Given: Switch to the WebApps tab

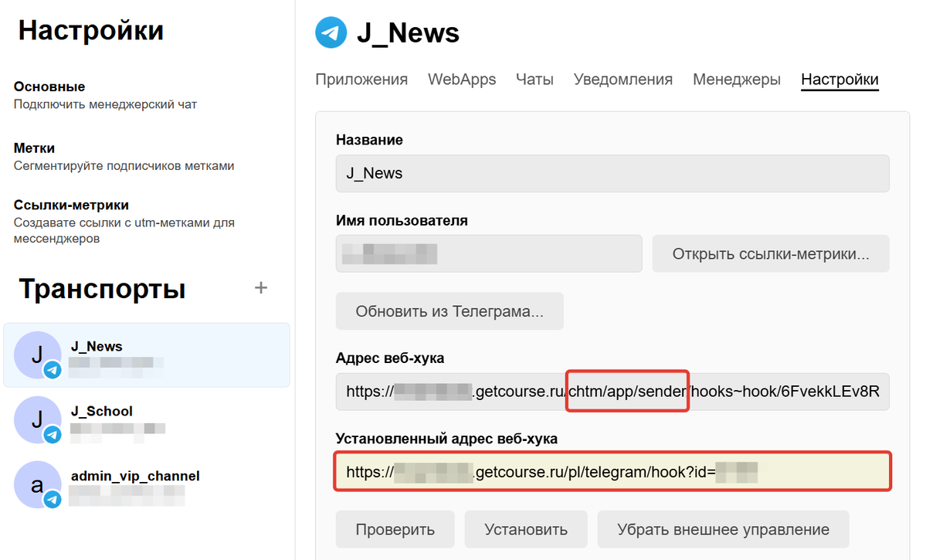Looking at the screenshot, I should (x=462, y=79).
